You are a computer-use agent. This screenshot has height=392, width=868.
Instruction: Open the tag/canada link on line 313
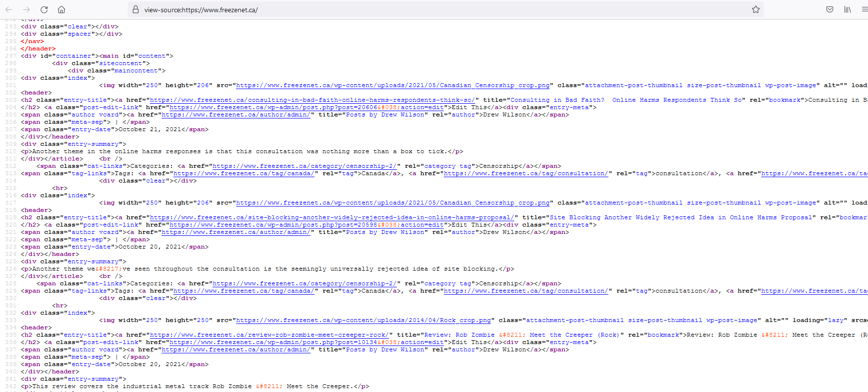tap(244, 173)
